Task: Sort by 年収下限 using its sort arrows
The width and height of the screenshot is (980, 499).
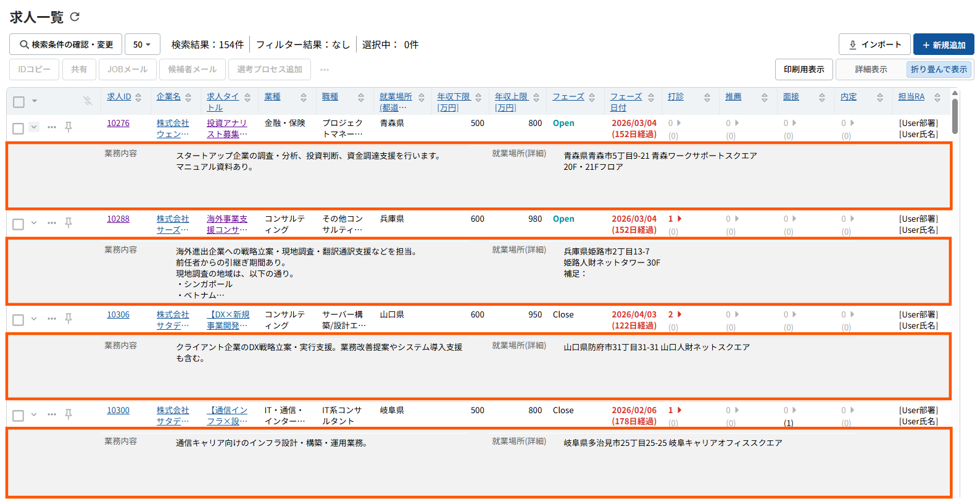Action: pyautogui.click(x=478, y=97)
